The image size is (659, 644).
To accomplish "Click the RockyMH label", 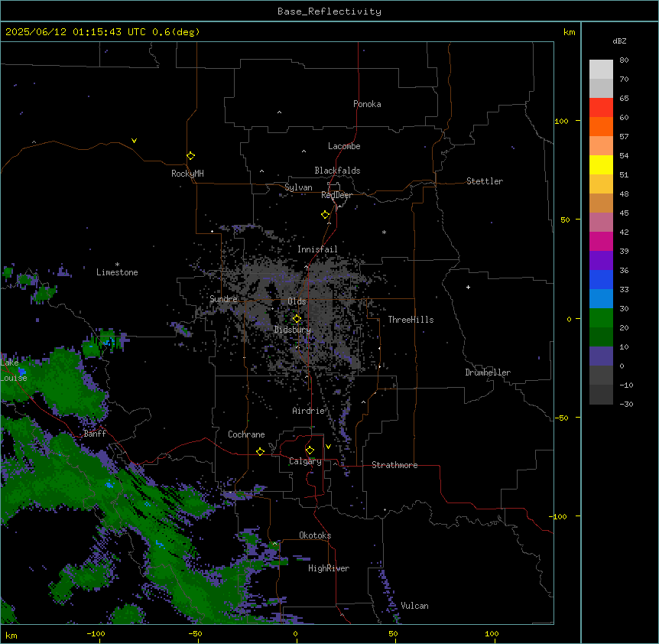I will click(x=187, y=174).
